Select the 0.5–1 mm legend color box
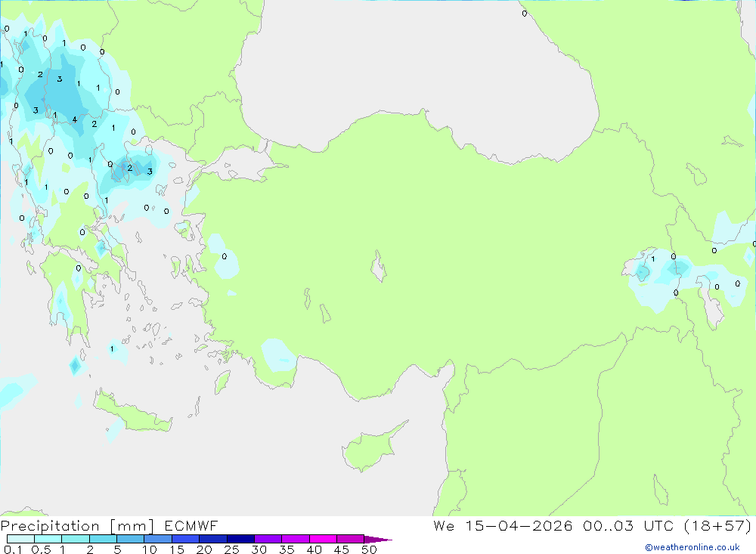Image resolution: width=756 pixels, height=554 pixels. coord(48,539)
